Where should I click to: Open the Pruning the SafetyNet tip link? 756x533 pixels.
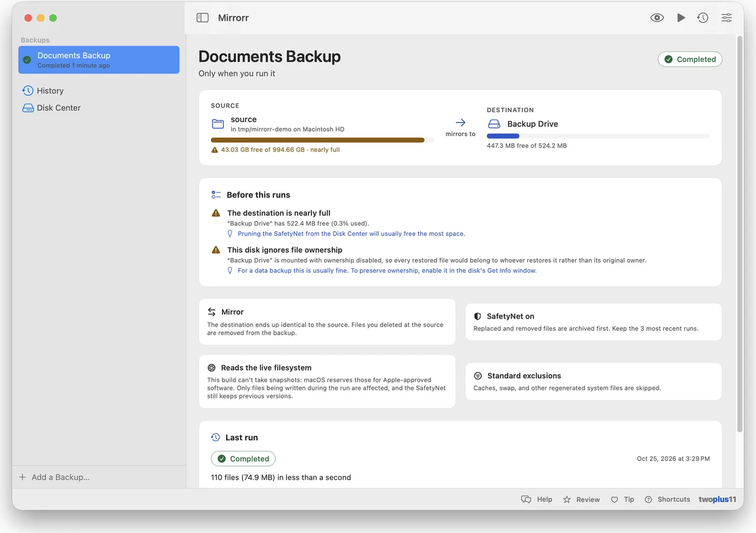point(351,234)
